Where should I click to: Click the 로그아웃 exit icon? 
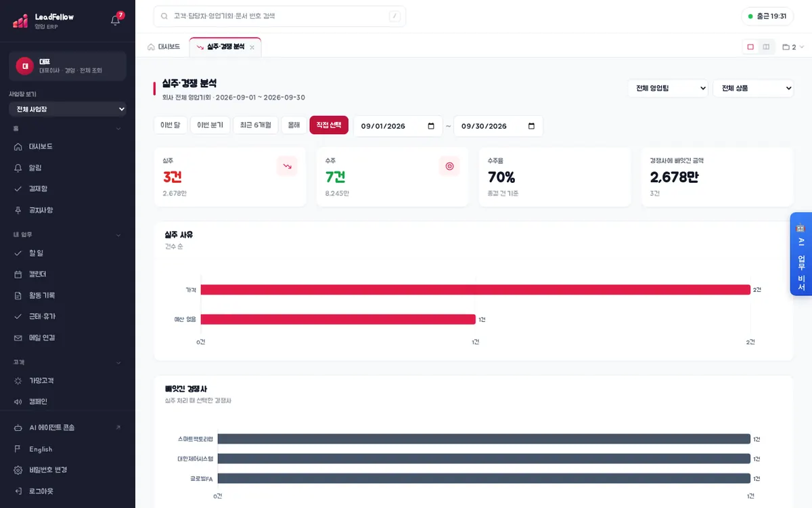[18, 491]
